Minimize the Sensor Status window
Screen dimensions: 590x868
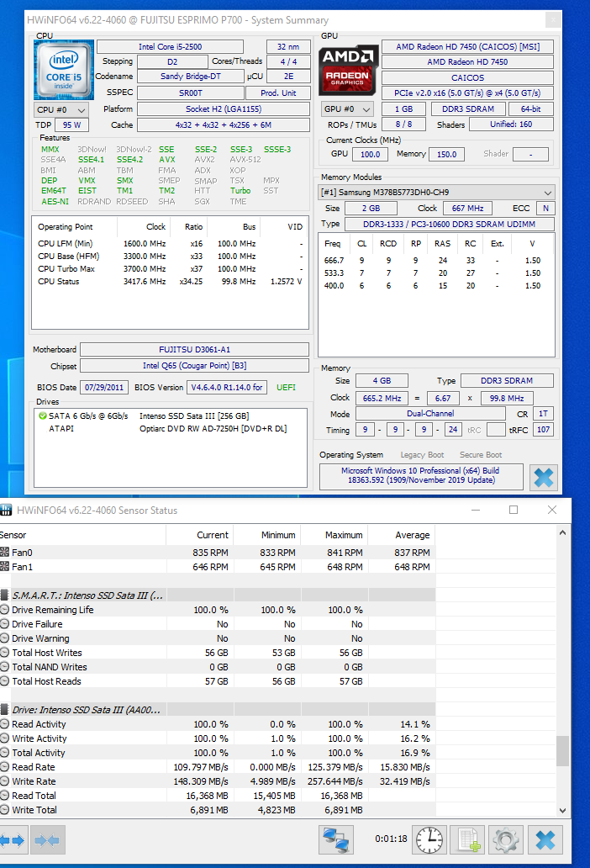coord(476,510)
